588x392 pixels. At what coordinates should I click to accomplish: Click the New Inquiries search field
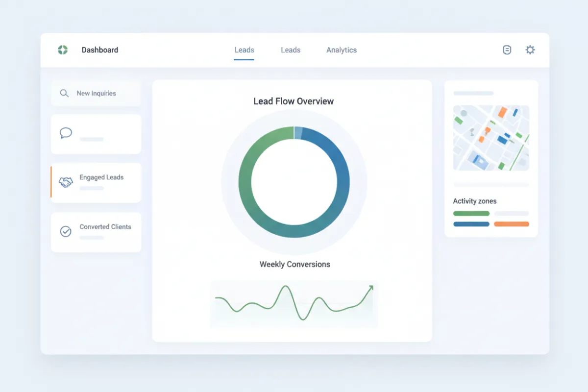(96, 93)
